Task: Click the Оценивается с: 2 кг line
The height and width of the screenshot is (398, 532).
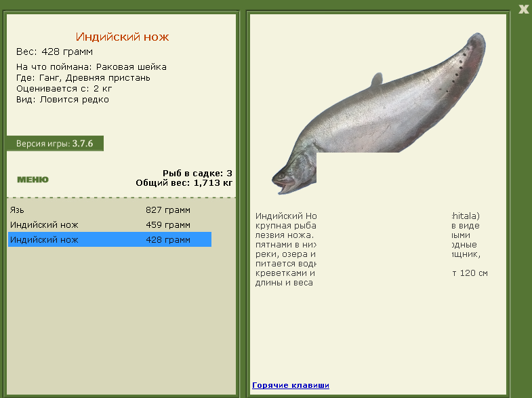Action: click(x=64, y=89)
